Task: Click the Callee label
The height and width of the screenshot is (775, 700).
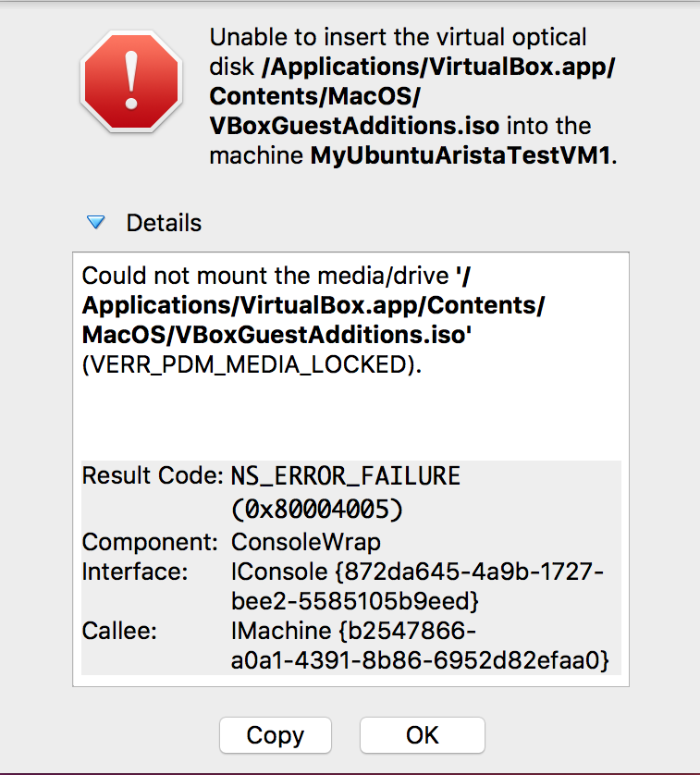Action: [119, 631]
